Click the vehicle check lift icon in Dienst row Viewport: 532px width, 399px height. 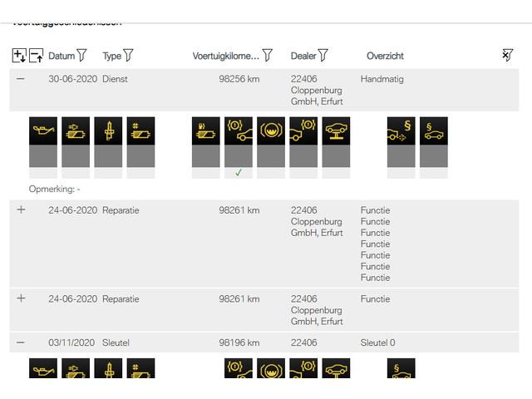click(336, 131)
